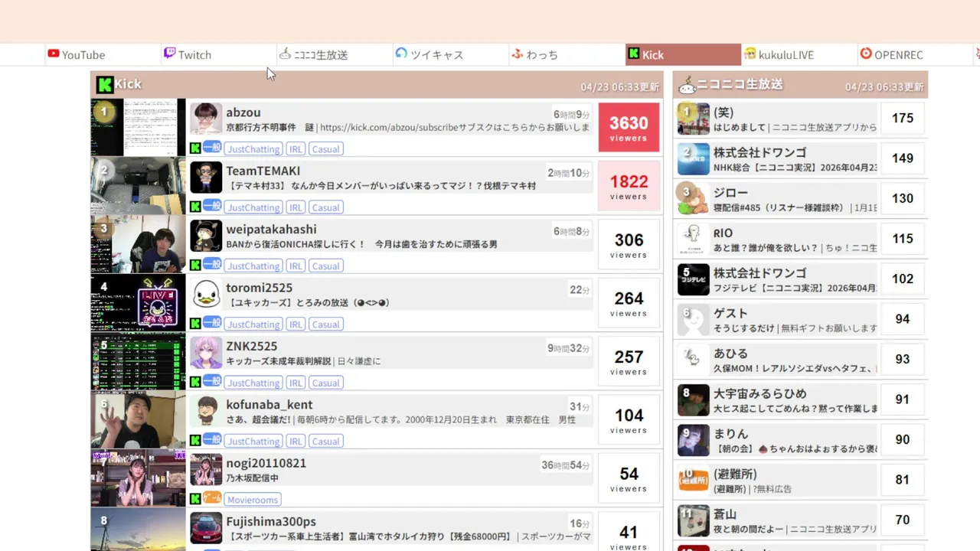Open TeamTEMAKI's avatar icon
The image size is (980, 551).
point(206,178)
